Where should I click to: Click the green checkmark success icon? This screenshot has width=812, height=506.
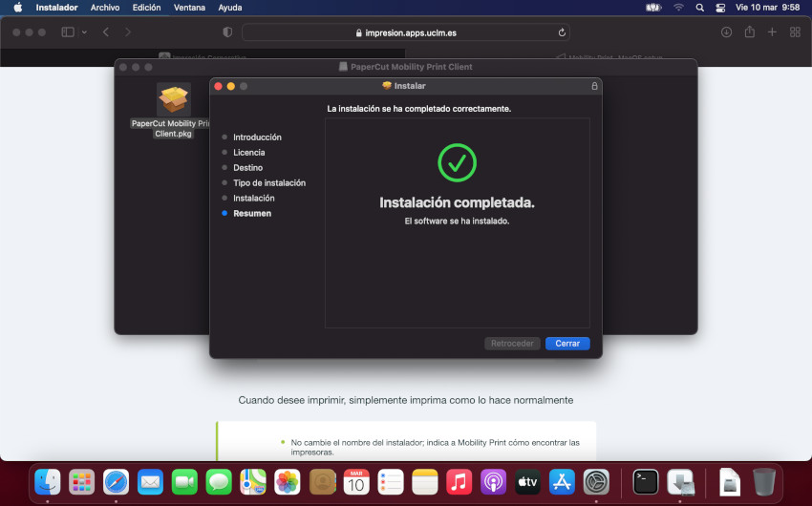coord(457,162)
